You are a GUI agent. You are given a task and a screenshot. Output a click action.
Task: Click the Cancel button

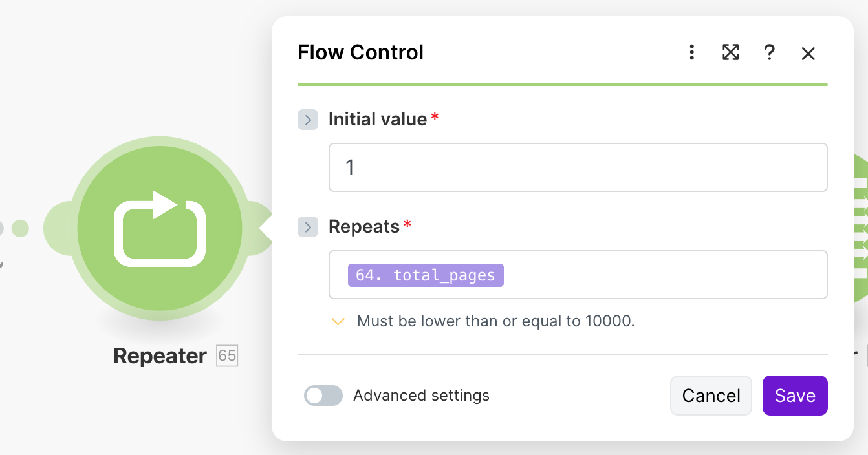pos(711,396)
